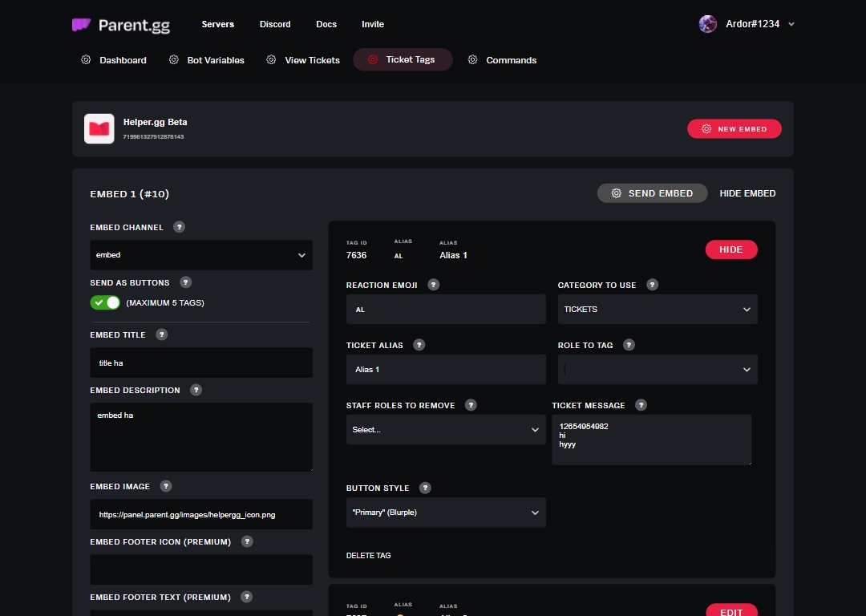Open help for Category To Use
The height and width of the screenshot is (616, 866).
coord(652,285)
